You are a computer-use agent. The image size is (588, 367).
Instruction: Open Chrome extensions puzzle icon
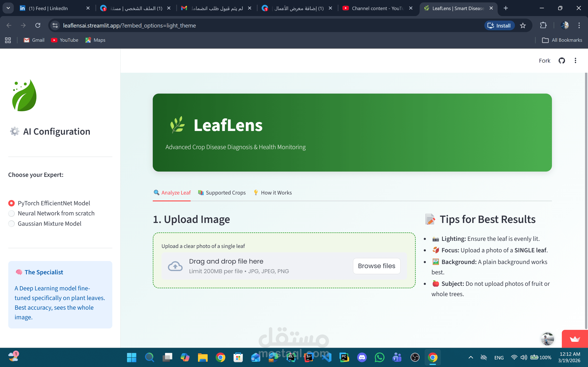point(543,25)
